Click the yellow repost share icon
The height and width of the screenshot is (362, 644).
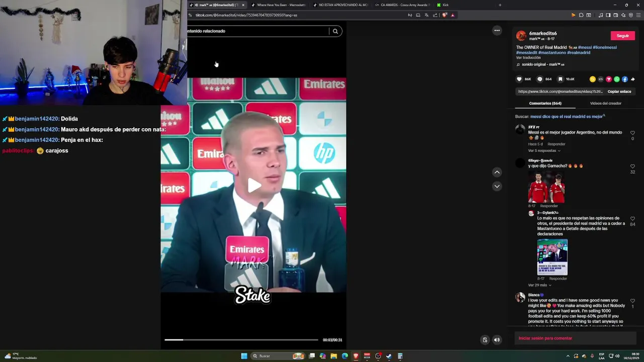pos(593,79)
